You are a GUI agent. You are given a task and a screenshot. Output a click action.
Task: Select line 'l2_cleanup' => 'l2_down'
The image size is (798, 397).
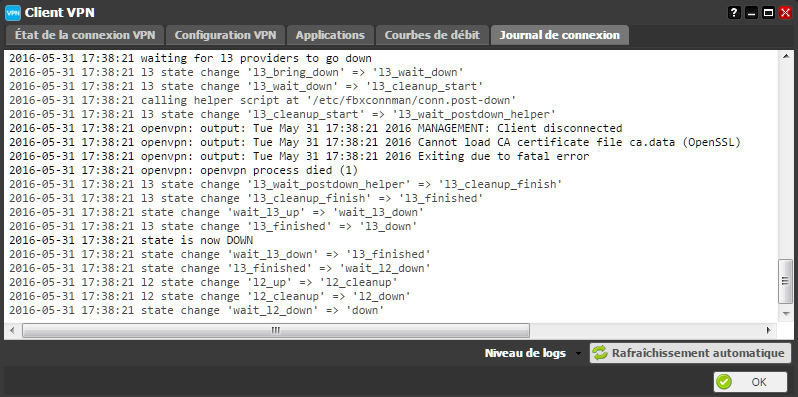(x=210, y=296)
